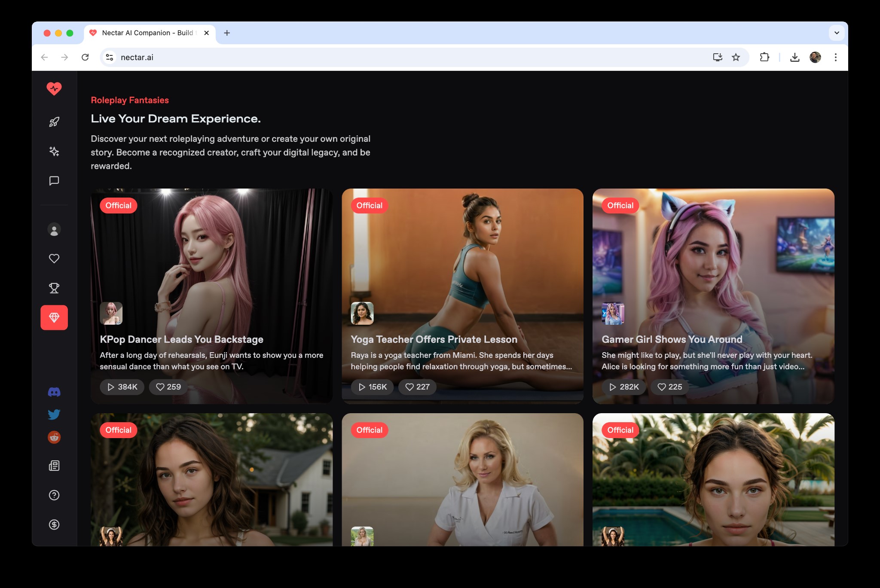This screenshot has height=588, width=880.
Task: Open the Reddit link icon
Action: click(54, 437)
